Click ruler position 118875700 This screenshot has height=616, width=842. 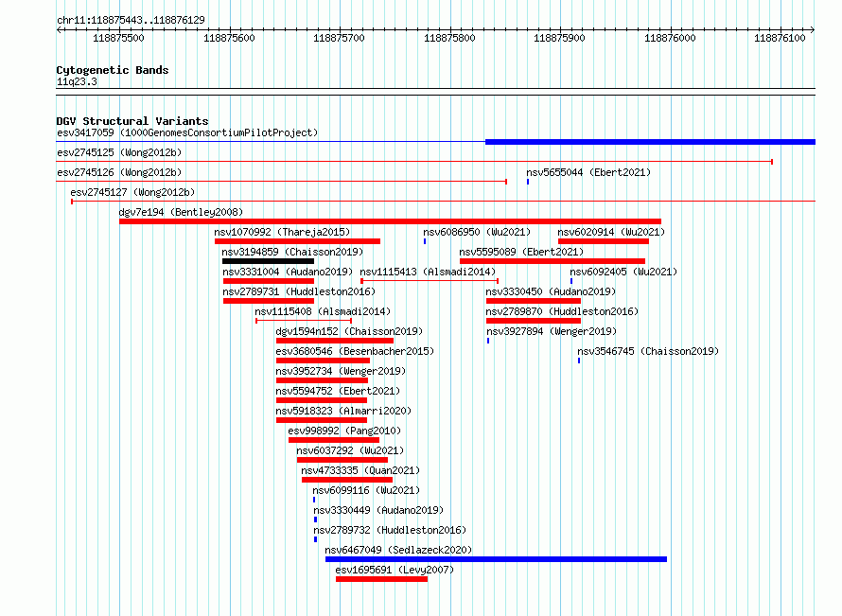tap(339, 38)
